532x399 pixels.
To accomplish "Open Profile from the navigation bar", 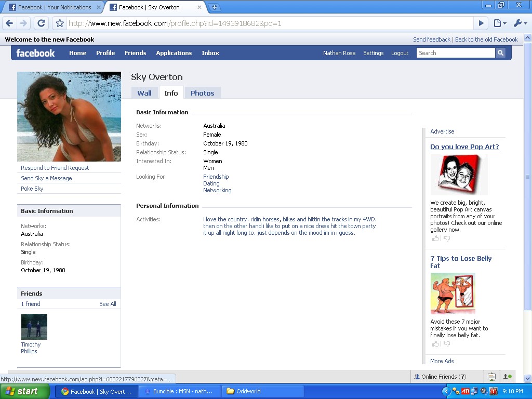I will pos(105,53).
